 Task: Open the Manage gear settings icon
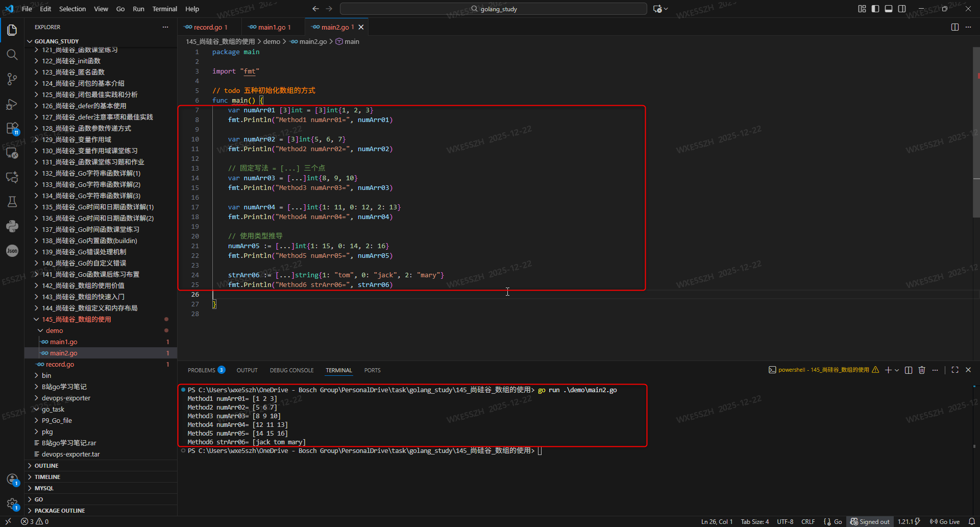point(12,504)
